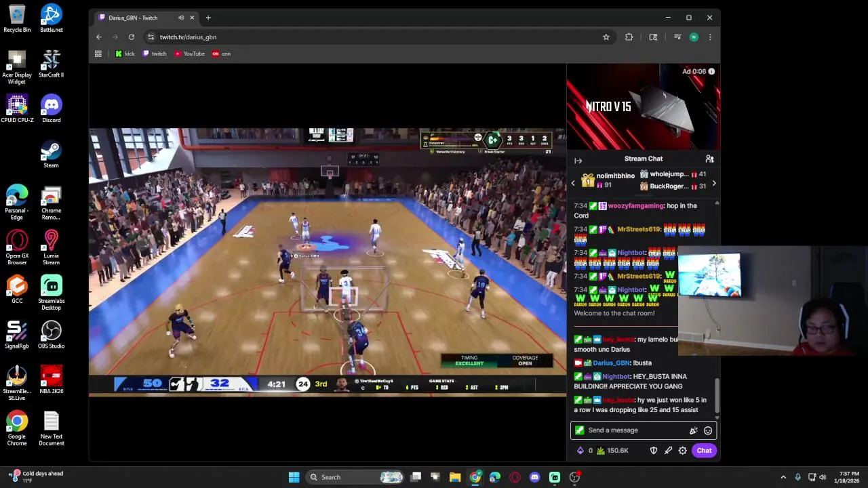View site information for twitch.tv

pyautogui.click(x=151, y=37)
